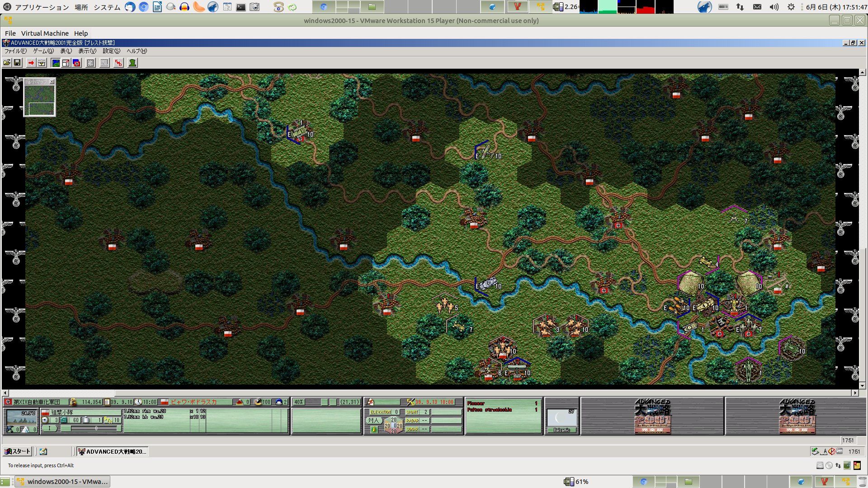Image resolution: width=868 pixels, height=488 pixels.
Task: Click the Windows スタート button
Action: tap(17, 451)
